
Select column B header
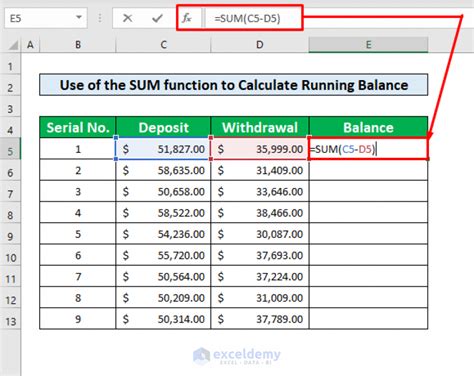[78, 45]
